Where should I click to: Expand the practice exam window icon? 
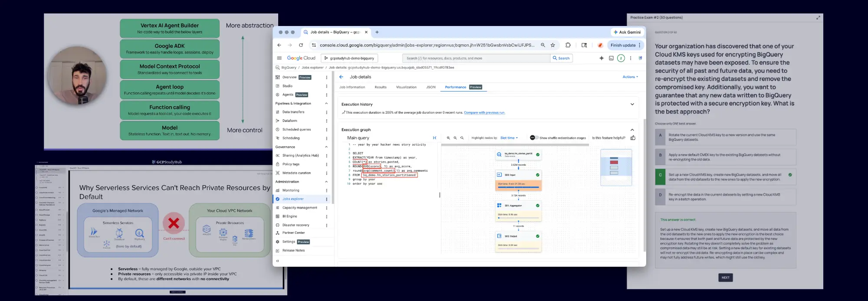[x=818, y=18]
